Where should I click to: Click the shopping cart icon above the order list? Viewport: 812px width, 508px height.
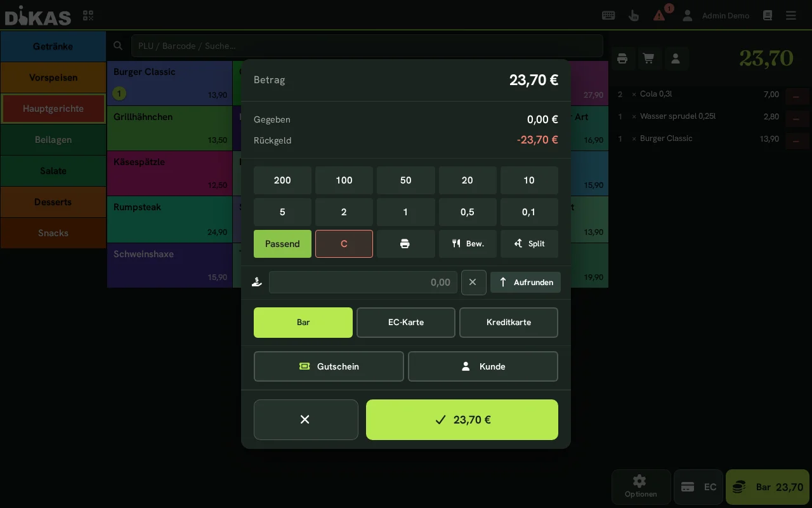[648, 58]
